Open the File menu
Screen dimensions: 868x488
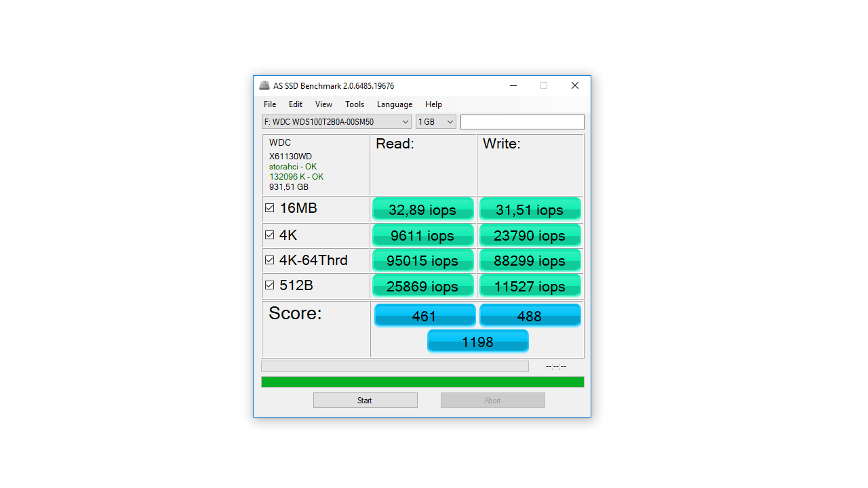pos(270,104)
